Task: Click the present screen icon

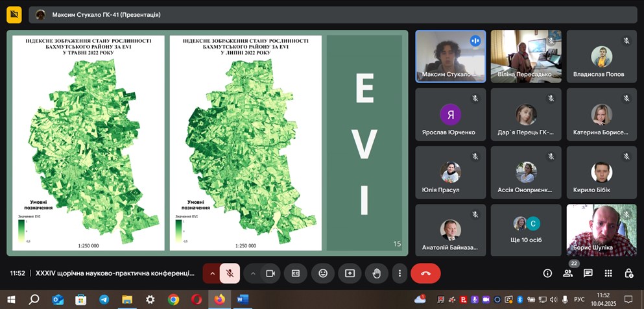Action: [x=350, y=273]
